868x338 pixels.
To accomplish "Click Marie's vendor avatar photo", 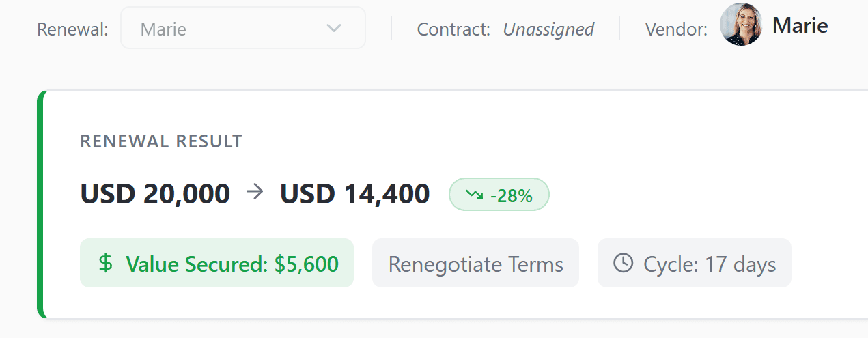I will click(741, 25).
